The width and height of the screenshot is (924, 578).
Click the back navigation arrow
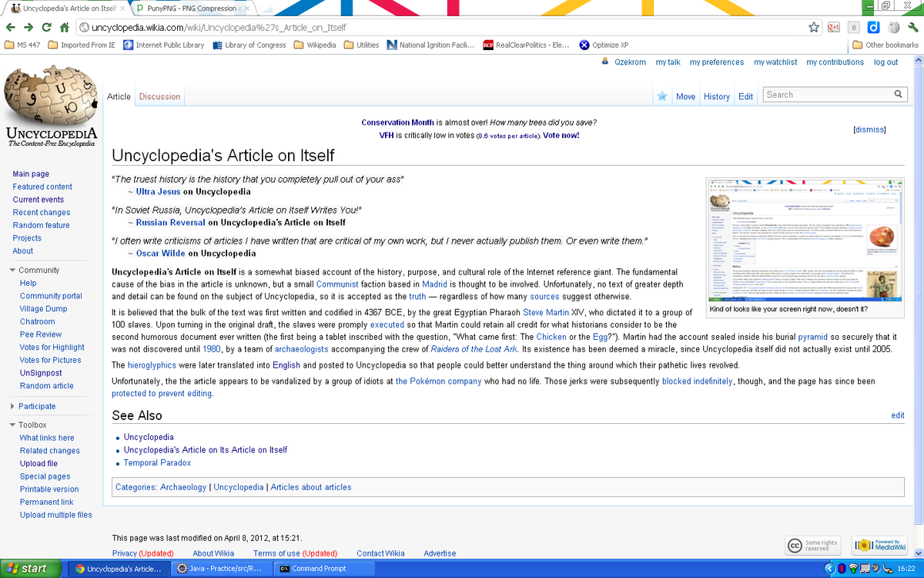tap(11, 25)
